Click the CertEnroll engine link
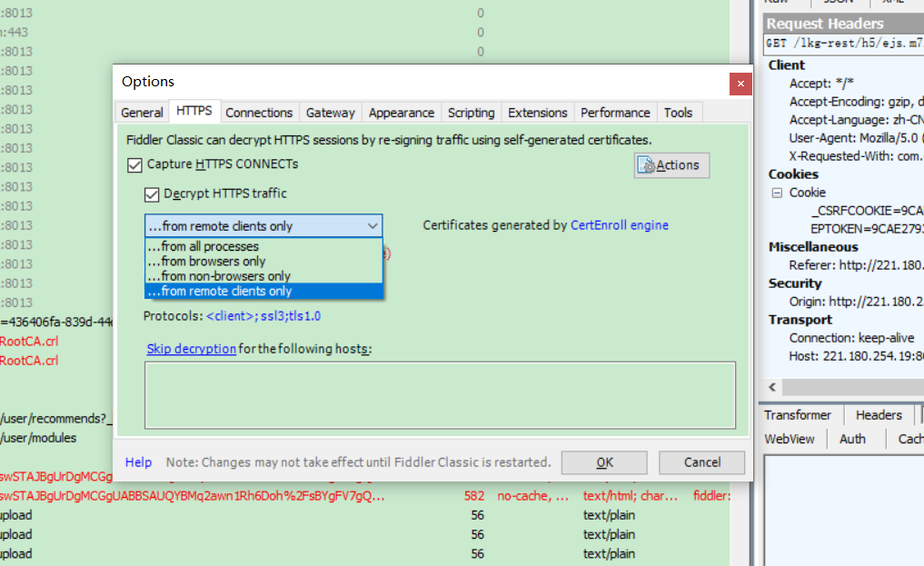 tap(620, 225)
